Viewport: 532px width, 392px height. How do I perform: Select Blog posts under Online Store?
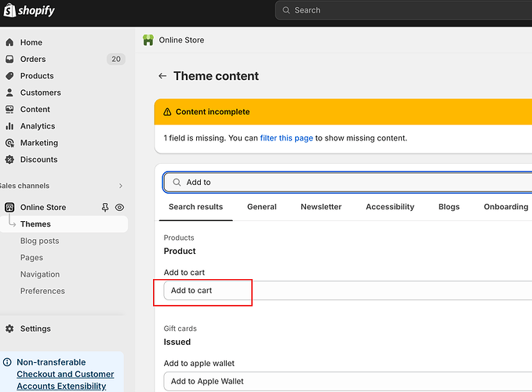(x=40, y=241)
